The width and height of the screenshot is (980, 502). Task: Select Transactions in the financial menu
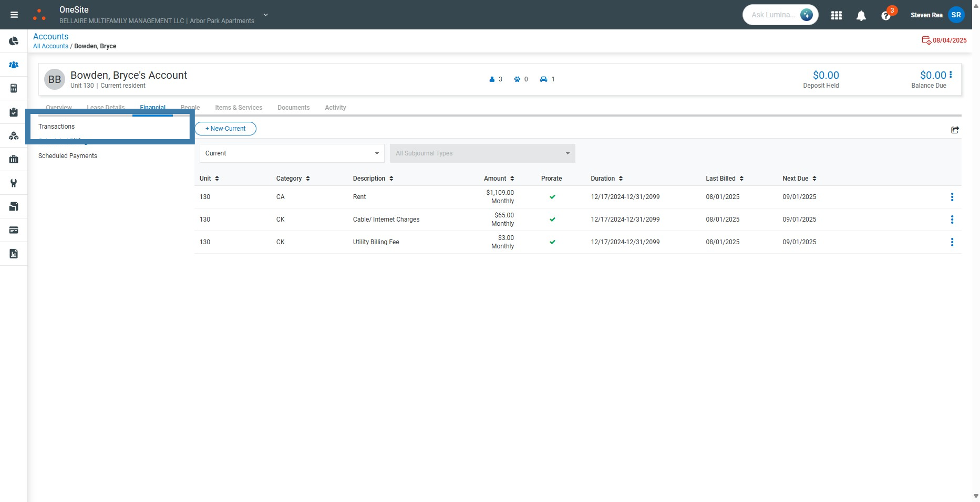(x=56, y=127)
